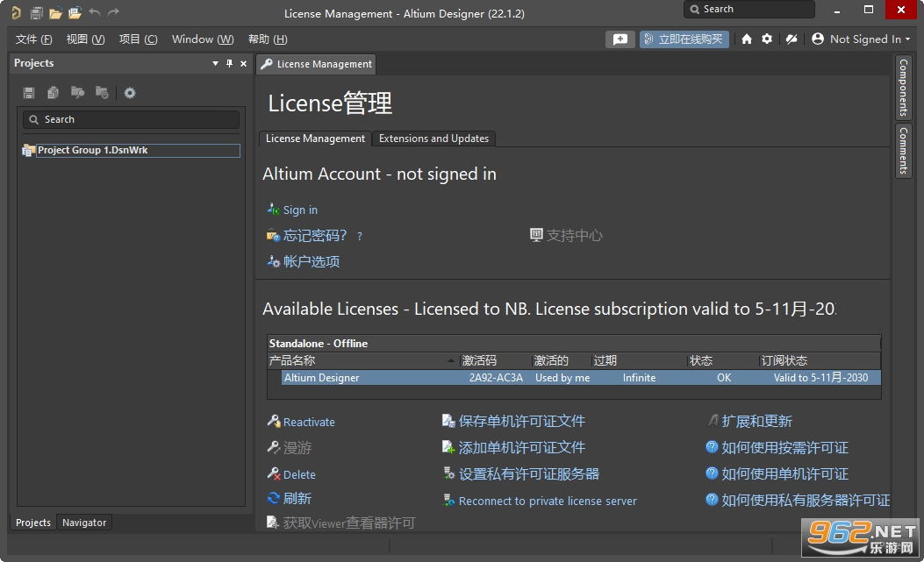
Task: Click 忘记密码? link
Action: pos(315,236)
